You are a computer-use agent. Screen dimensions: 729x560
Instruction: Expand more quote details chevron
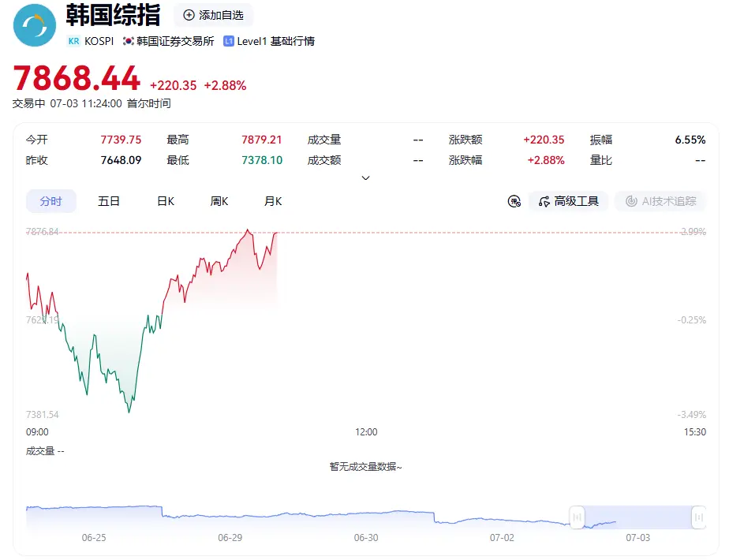coord(366,178)
